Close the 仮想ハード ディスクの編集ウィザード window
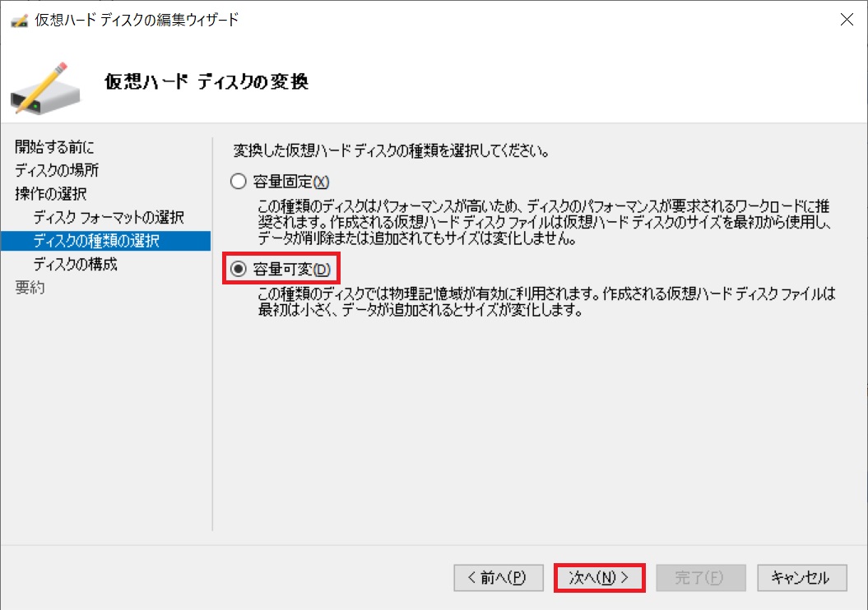868x610 pixels. click(847, 20)
